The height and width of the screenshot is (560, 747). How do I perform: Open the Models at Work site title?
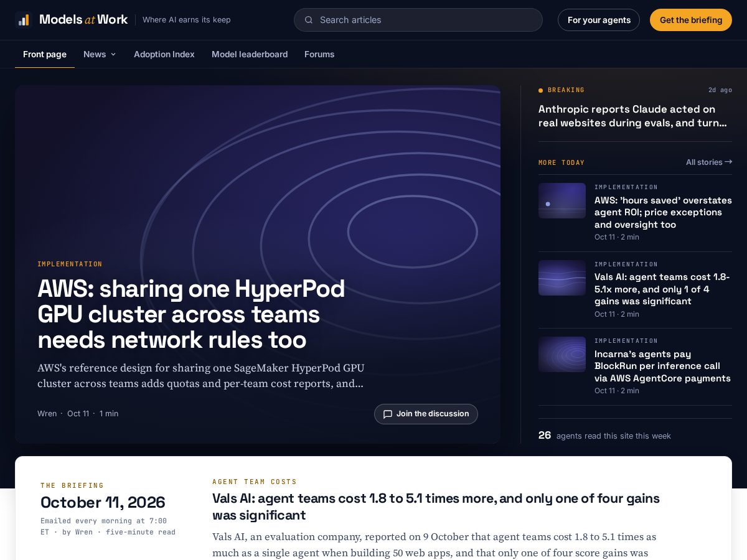[x=83, y=20]
